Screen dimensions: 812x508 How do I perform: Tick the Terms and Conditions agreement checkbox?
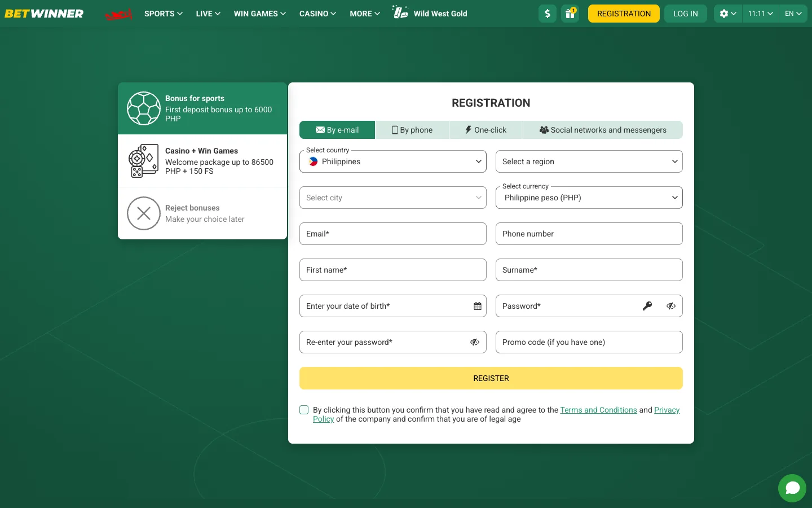(304, 410)
